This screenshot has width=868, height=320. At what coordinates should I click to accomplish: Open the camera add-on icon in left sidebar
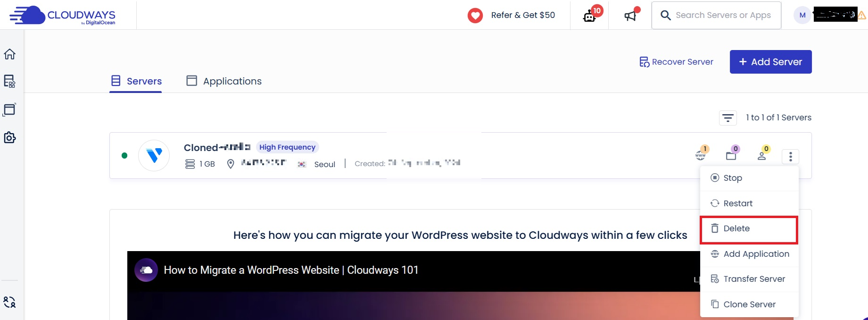click(x=9, y=137)
